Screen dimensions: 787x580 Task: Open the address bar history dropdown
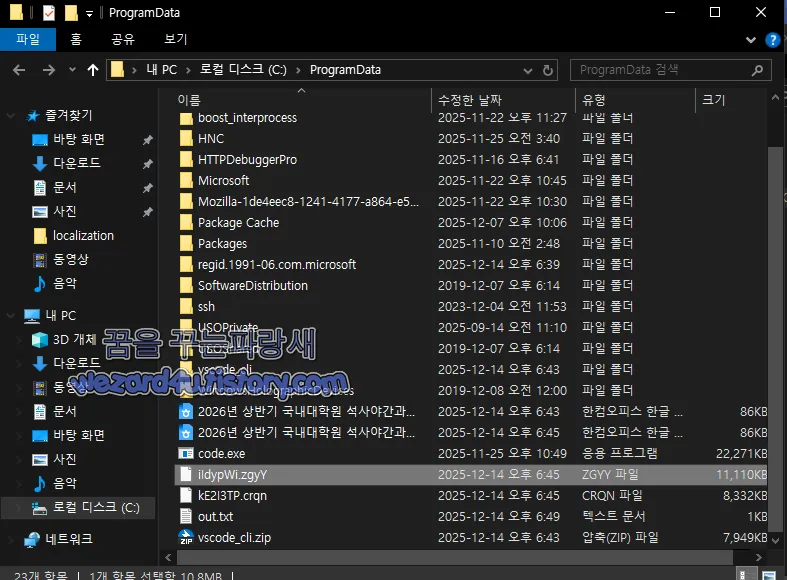528,70
